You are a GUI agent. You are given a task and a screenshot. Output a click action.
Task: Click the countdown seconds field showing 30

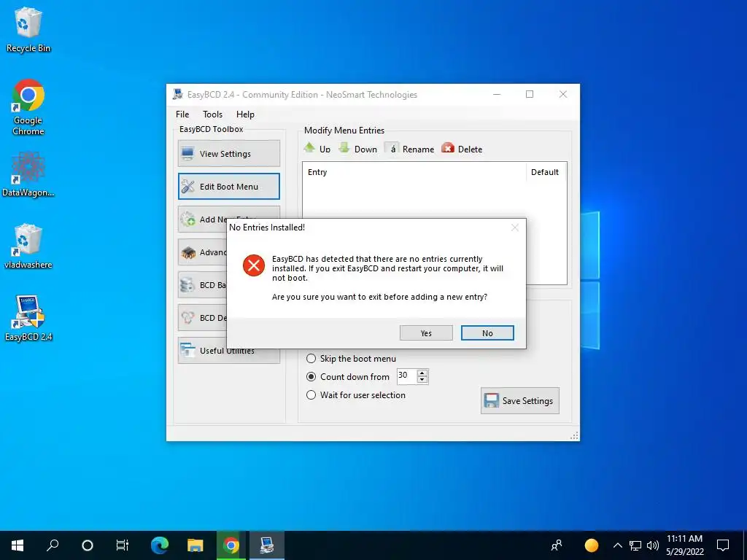point(406,376)
